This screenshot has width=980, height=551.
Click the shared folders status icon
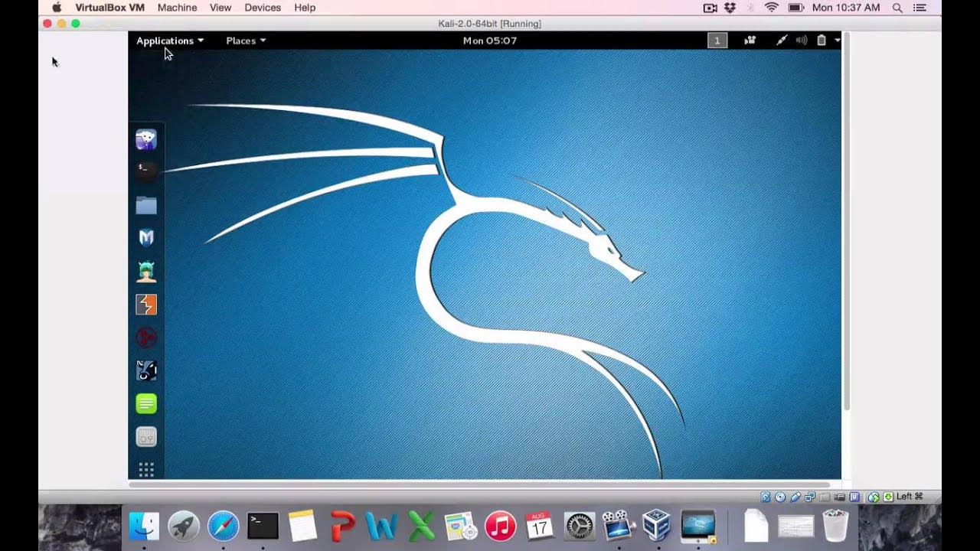(825, 497)
